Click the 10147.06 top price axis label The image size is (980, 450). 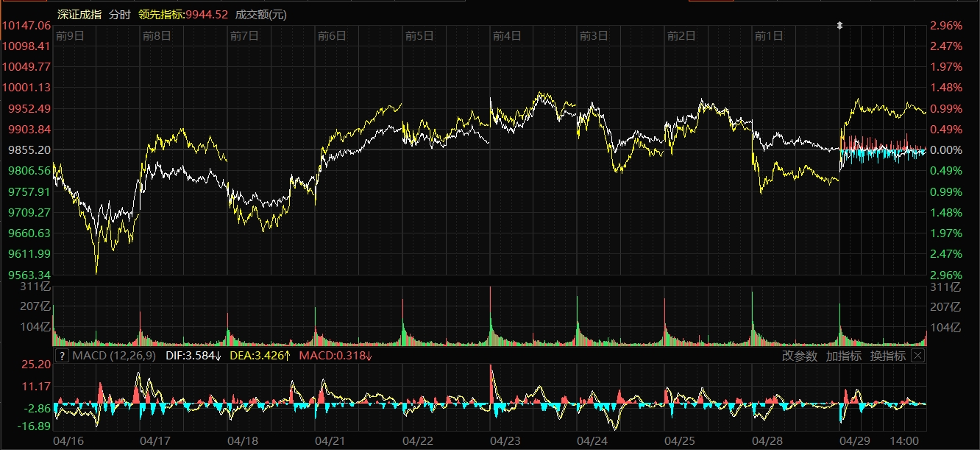[x=26, y=25]
